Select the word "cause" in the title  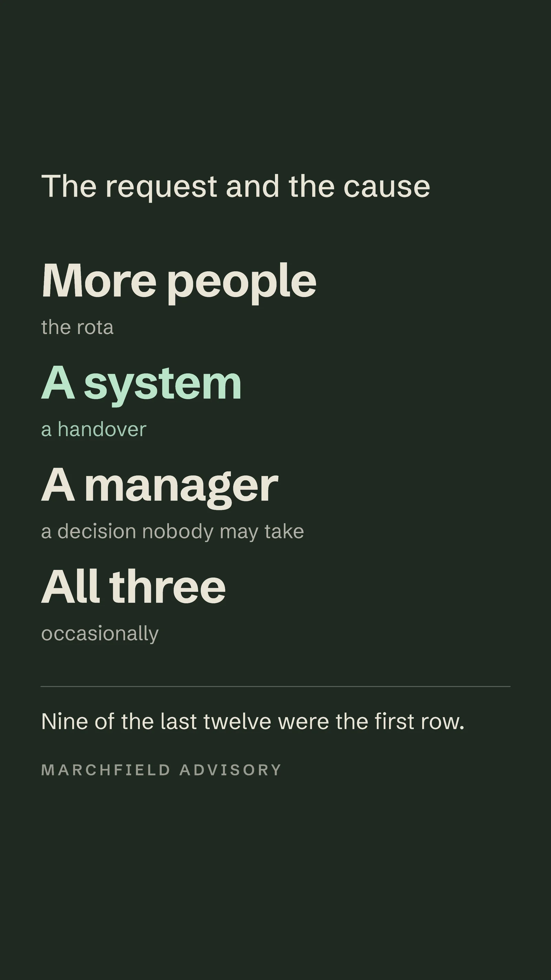387,186
